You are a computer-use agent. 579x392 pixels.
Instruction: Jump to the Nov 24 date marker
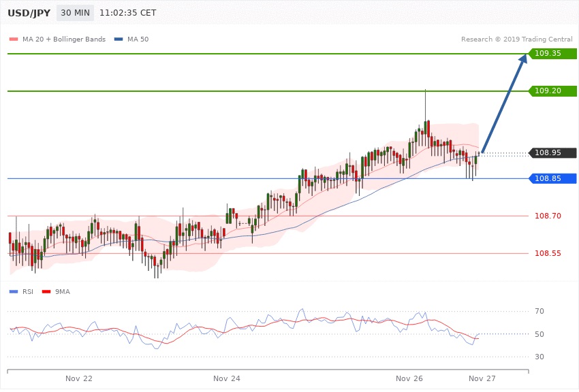226,378
